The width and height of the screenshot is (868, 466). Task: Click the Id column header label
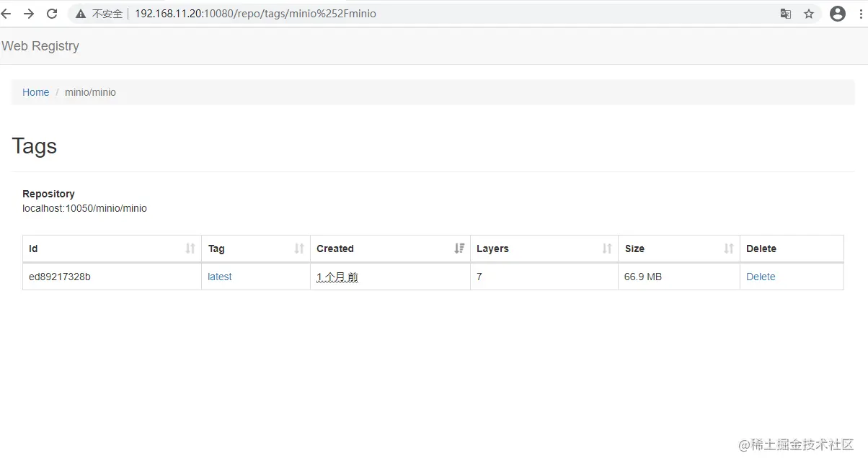click(x=33, y=248)
